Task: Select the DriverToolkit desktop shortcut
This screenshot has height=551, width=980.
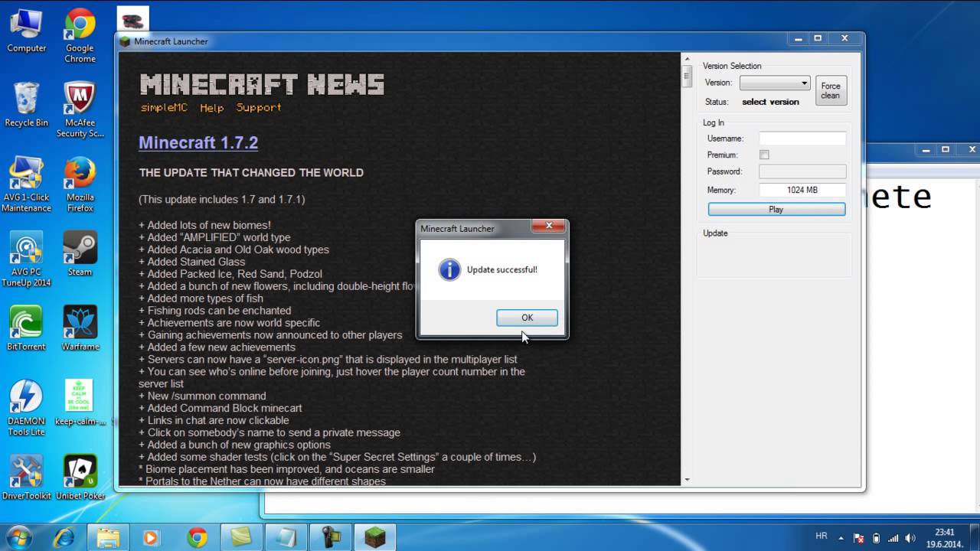Action: 26,478
